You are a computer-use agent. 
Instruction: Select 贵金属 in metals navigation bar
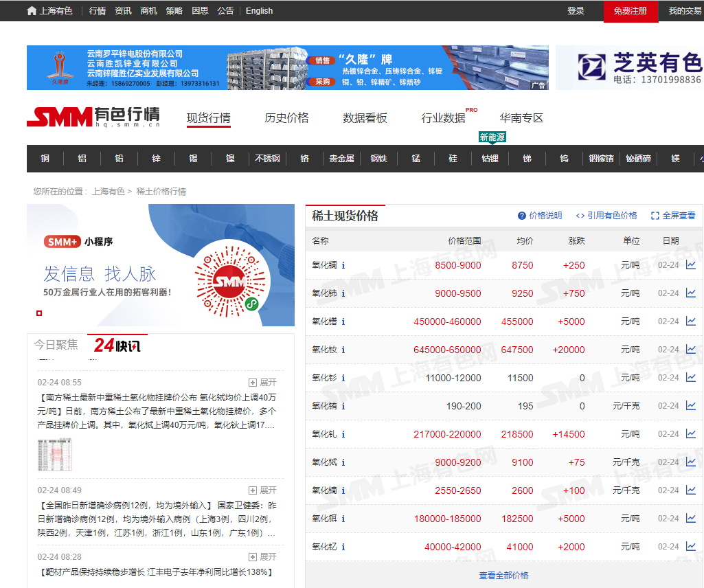[x=341, y=159]
